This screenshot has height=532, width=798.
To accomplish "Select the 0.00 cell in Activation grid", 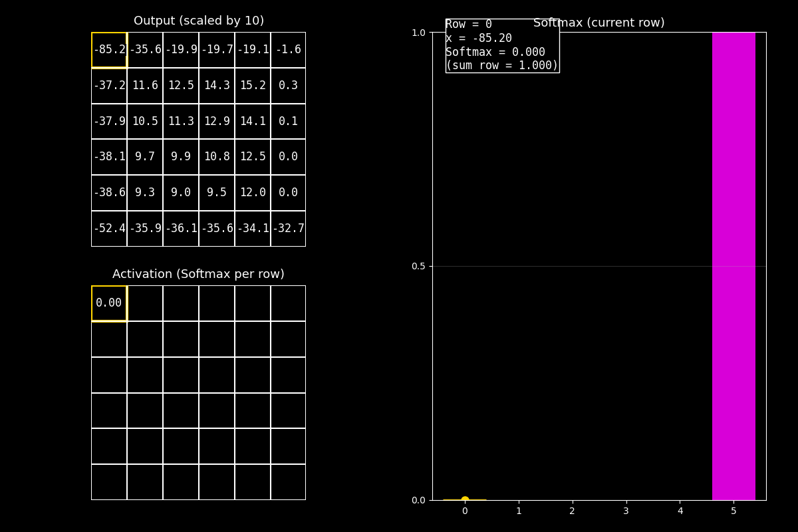I will click(x=109, y=303).
